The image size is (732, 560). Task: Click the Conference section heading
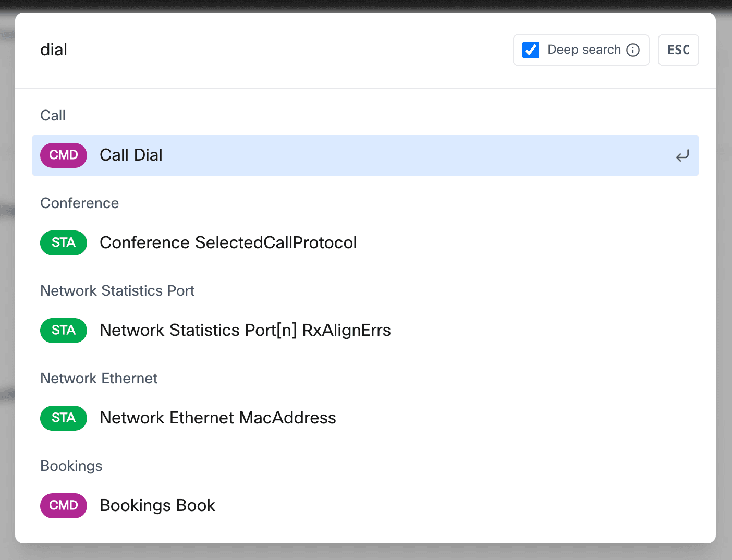click(79, 203)
